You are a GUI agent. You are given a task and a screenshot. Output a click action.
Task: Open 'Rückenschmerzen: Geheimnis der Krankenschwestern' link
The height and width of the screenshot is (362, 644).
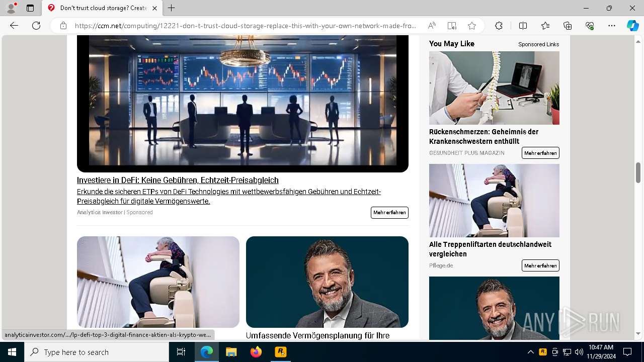(484, 136)
